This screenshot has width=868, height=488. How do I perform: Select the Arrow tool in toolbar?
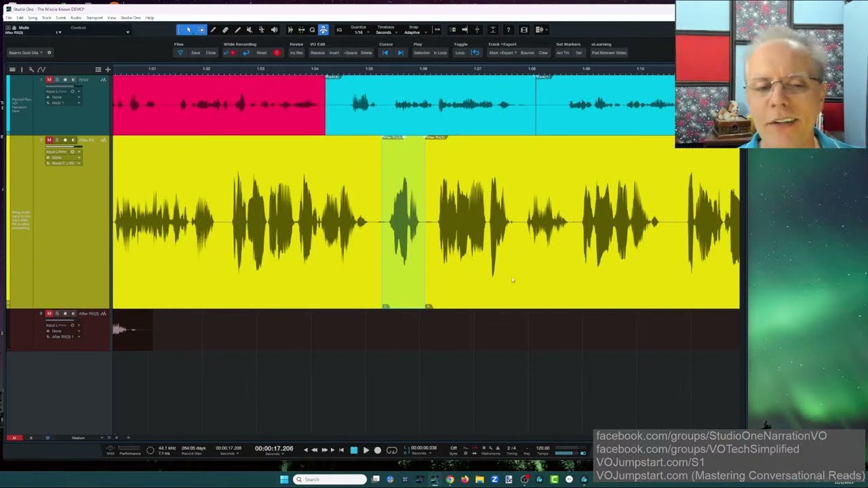coord(189,30)
